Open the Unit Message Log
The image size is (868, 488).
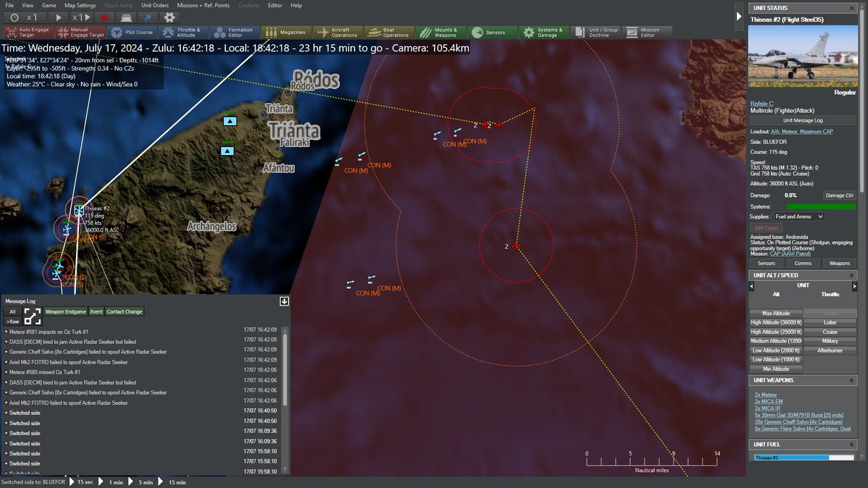(803, 119)
